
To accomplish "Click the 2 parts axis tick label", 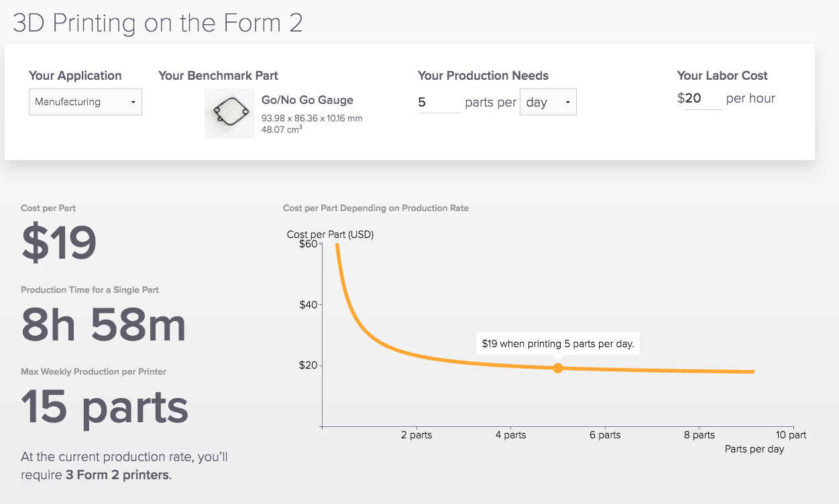I will coord(416,434).
